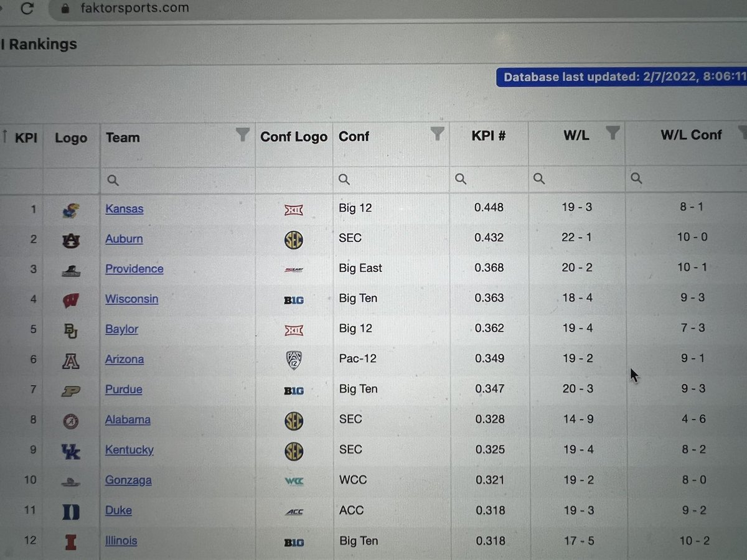Click the W/L column search field
The height and width of the screenshot is (560, 747).
pos(576,179)
